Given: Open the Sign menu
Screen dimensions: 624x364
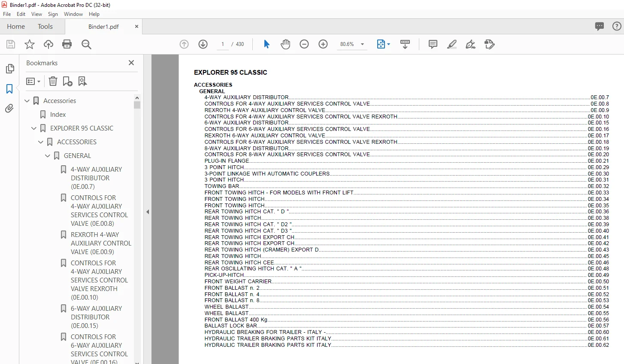Looking at the screenshot, I should coord(53,14).
